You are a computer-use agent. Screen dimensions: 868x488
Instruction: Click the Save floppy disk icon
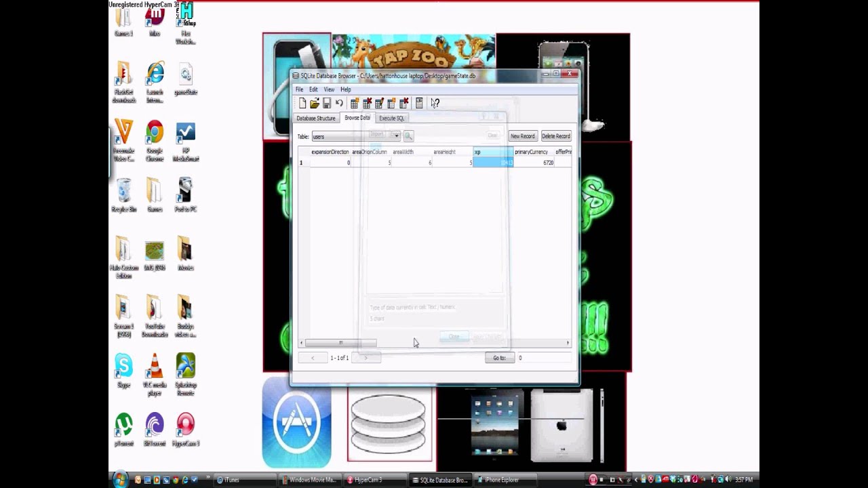pos(327,103)
